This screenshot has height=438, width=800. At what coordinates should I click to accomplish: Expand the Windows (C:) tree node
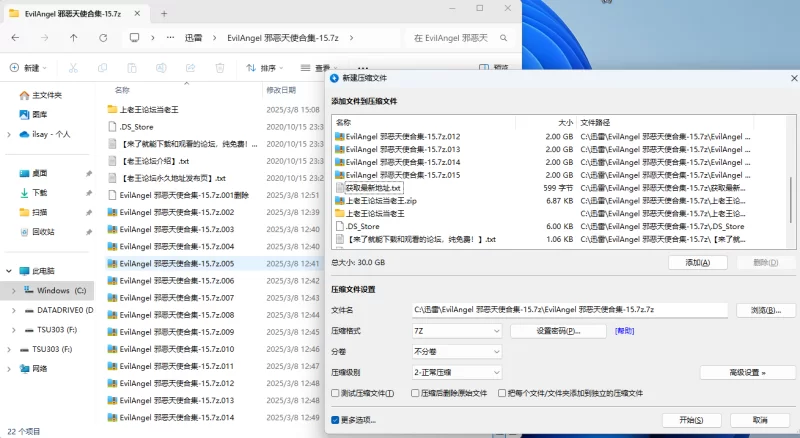point(14,290)
